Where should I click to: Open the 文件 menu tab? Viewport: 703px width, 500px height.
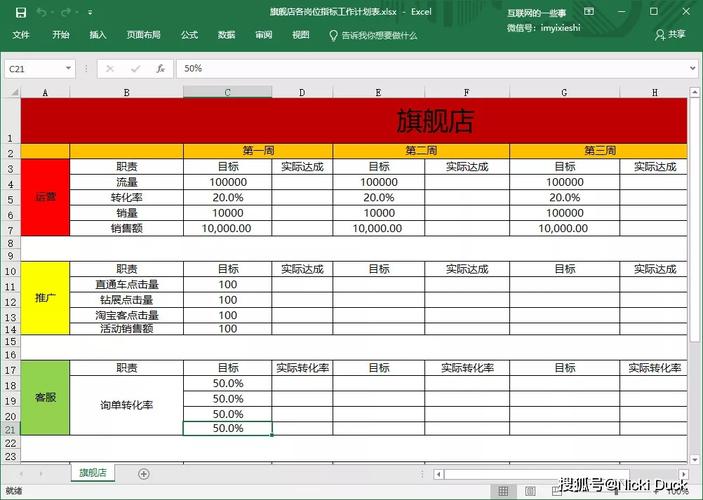pos(21,35)
